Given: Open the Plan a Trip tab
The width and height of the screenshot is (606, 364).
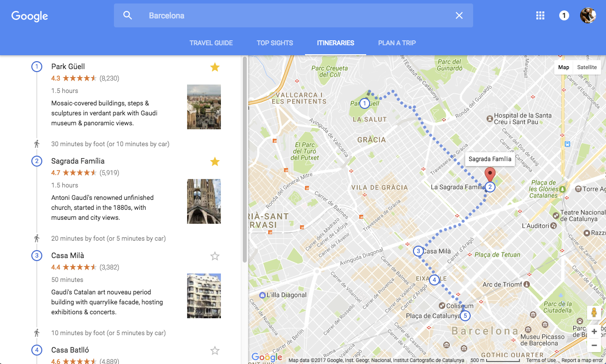Looking at the screenshot, I should pos(397,43).
